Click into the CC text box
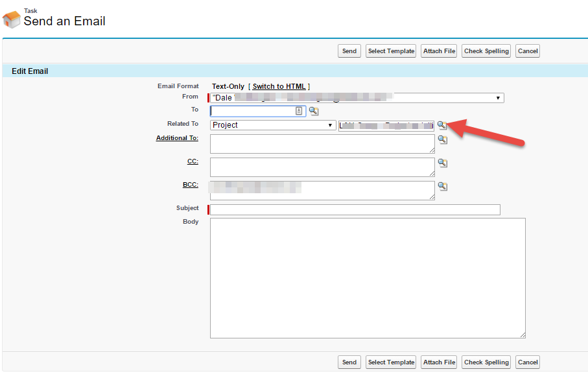Viewport: 588px width, 378px height. 322,167
